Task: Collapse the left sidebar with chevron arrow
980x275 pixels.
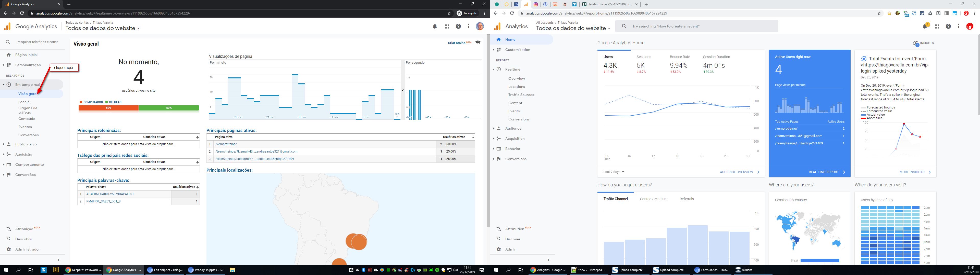Action: click(59, 260)
